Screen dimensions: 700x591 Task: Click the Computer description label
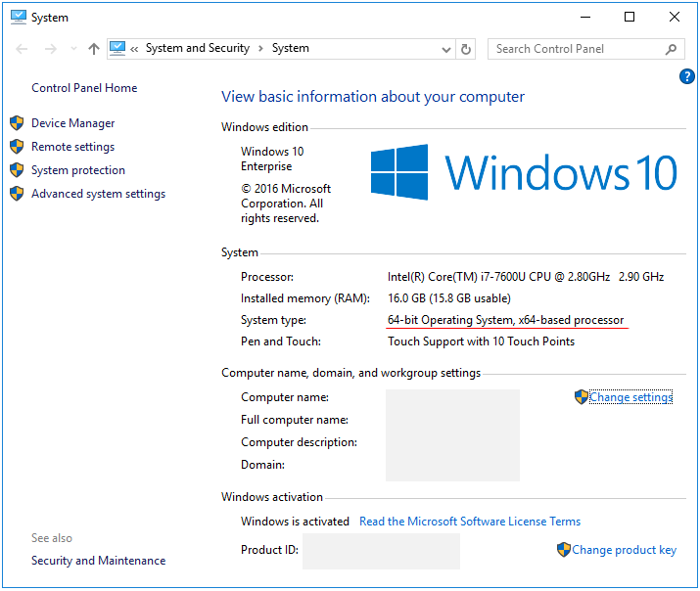[x=299, y=442]
